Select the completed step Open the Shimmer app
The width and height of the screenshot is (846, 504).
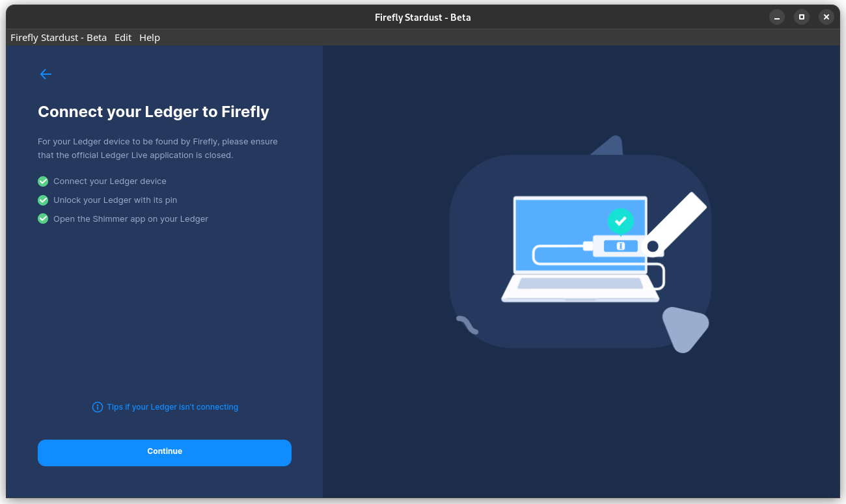coord(130,219)
